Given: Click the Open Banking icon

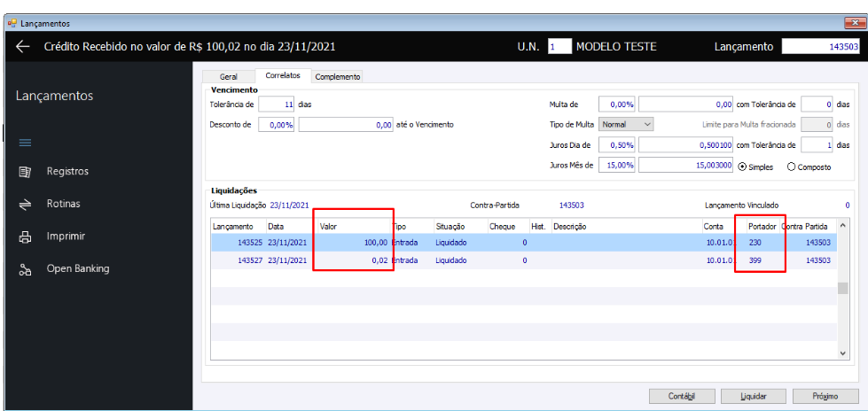Looking at the screenshot, I should point(25,269).
